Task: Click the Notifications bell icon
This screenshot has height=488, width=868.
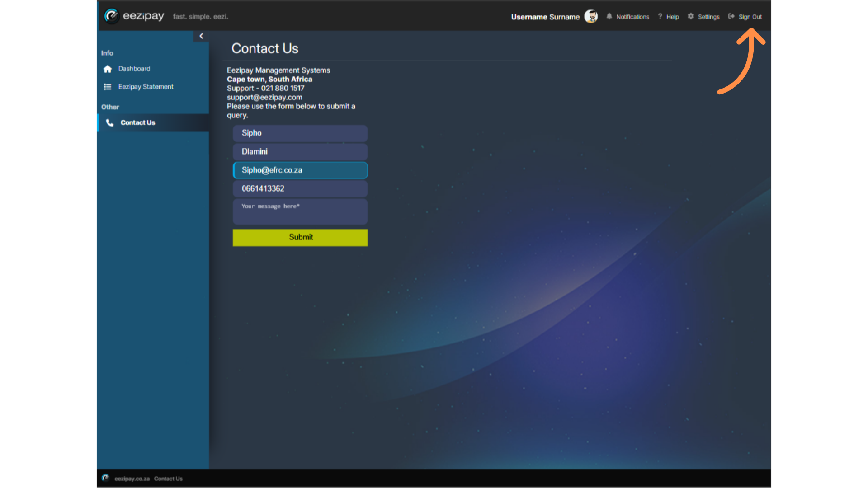Action: coord(609,16)
